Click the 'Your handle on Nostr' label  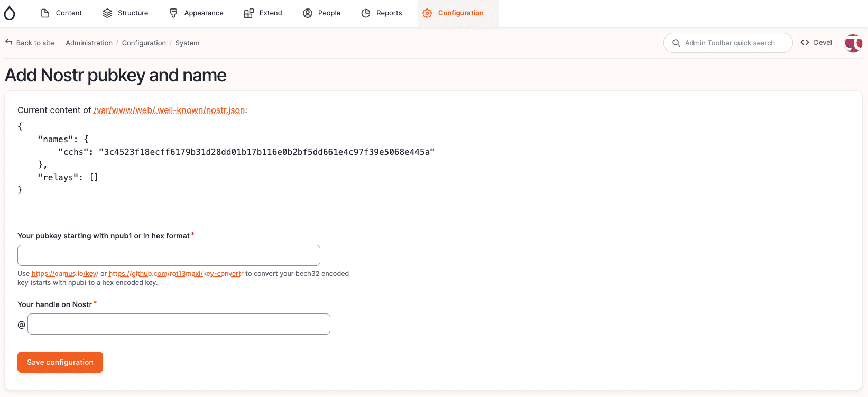(x=55, y=304)
